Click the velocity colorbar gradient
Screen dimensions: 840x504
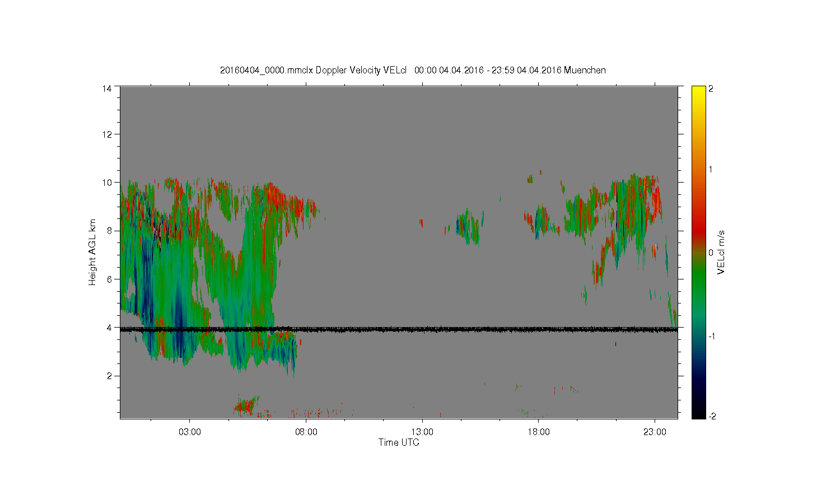(x=698, y=252)
